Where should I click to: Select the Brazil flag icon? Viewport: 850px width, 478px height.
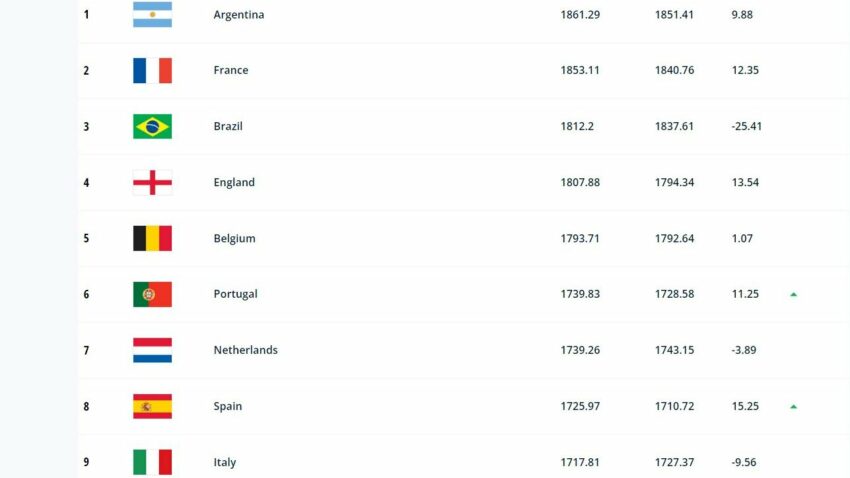[x=152, y=126]
